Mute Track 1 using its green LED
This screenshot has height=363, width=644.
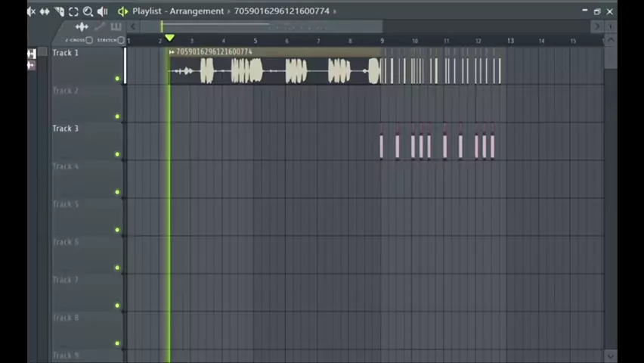[117, 79]
